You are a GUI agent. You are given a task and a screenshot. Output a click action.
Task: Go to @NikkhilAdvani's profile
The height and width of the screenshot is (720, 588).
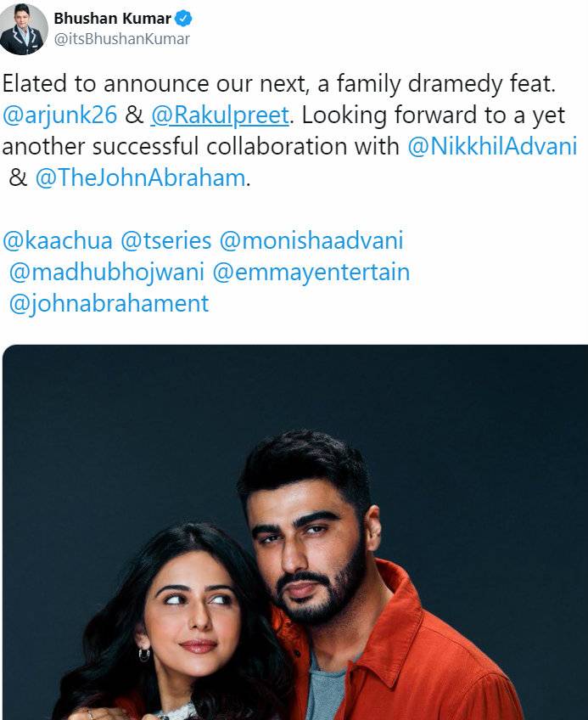click(492, 146)
